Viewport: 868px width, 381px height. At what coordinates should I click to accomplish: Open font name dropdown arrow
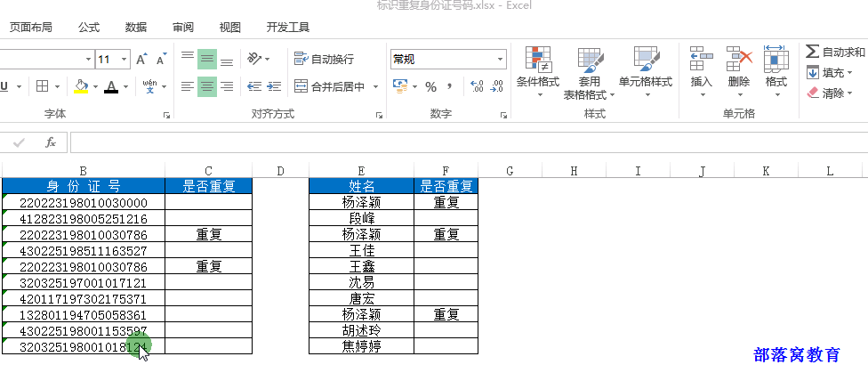pos(89,60)
